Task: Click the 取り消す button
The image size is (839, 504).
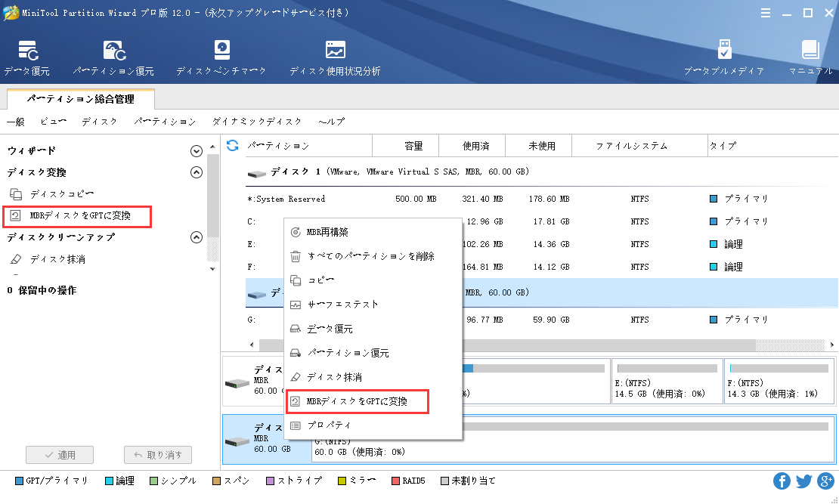Action: (x=158, y=455)
